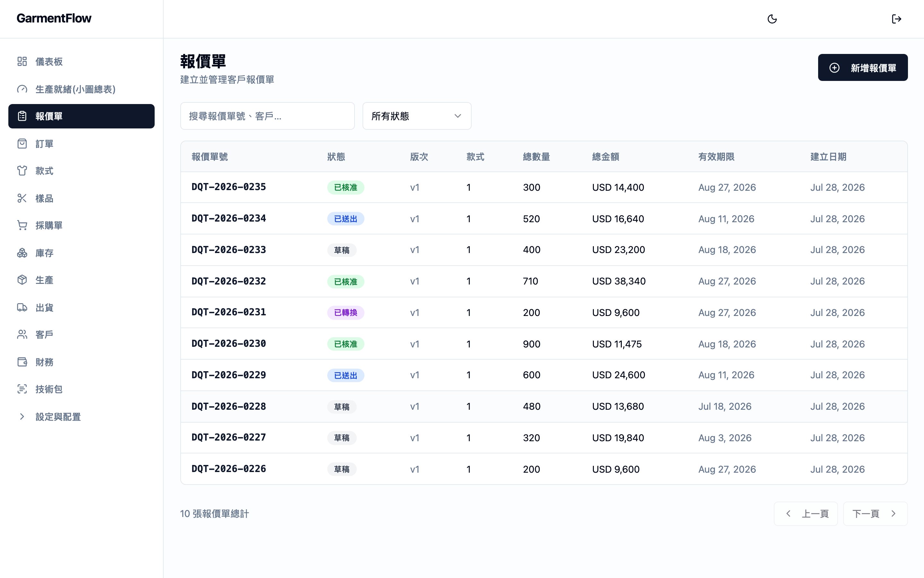Click the 總數量 column header
Screen dimensions: 924x578
(x=536, y=157)
